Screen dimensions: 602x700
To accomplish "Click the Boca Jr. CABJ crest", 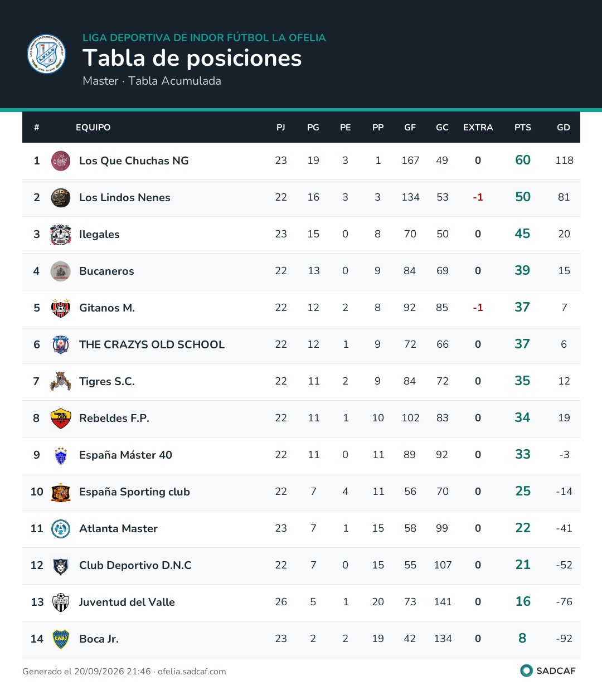I will 61,639.
